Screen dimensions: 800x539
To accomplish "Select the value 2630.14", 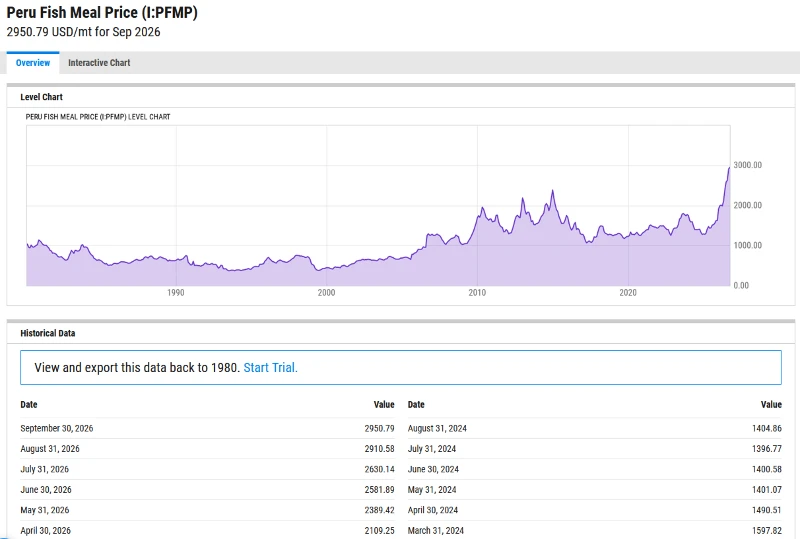I will (x=379, y=469).
